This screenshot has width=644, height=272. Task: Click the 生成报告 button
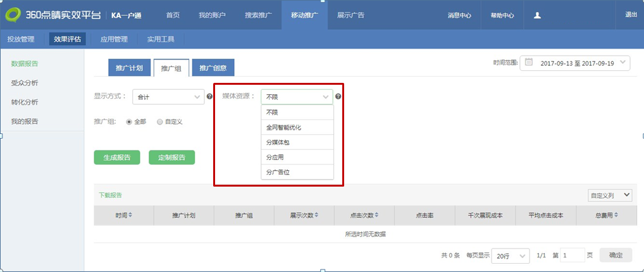pos(117,158)
